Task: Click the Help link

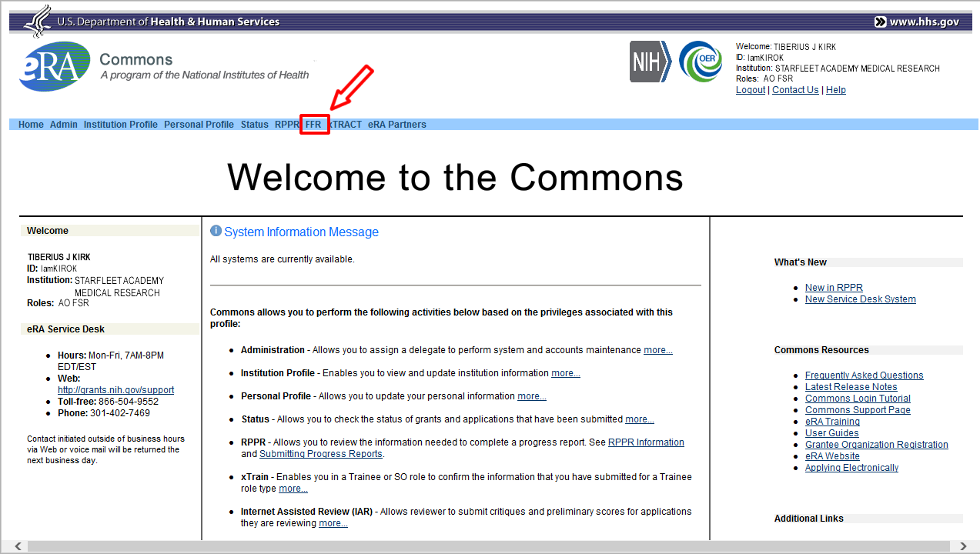Action: pyautogui.click(x=836, y=90)
